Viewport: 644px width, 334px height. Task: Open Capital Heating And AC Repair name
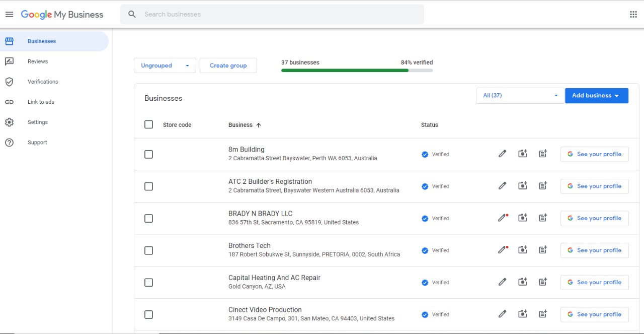click(275, 278)
